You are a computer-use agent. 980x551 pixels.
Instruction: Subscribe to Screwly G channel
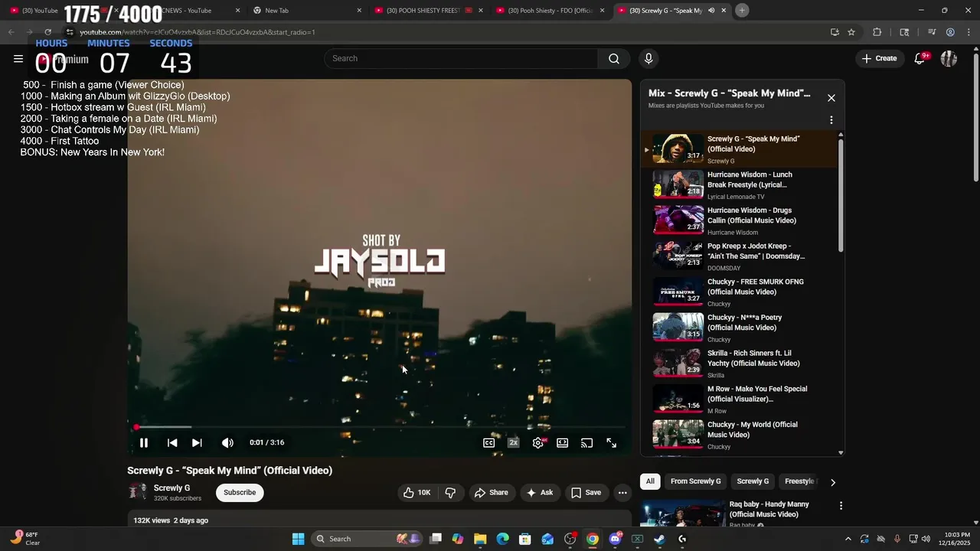pyautogui.click(x=240, y=492)
